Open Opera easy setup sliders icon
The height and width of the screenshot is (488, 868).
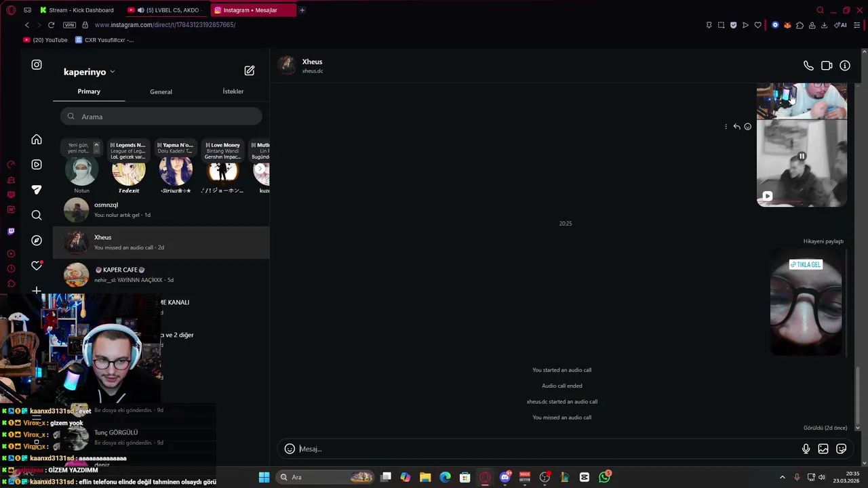856,25
